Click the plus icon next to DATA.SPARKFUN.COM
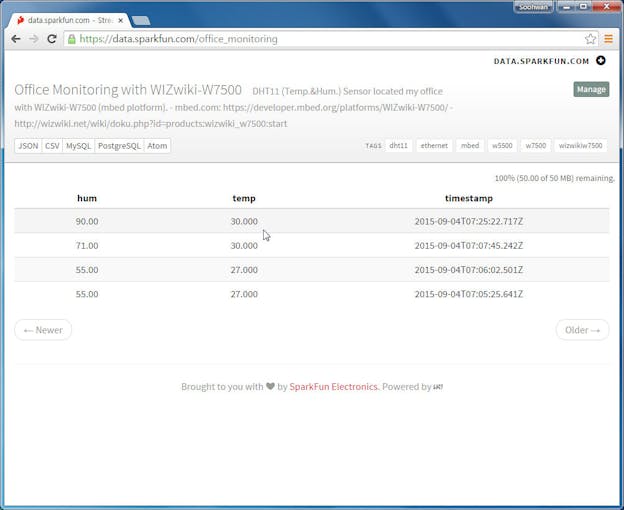Screen dimensions: 624x510 point(601,60)
